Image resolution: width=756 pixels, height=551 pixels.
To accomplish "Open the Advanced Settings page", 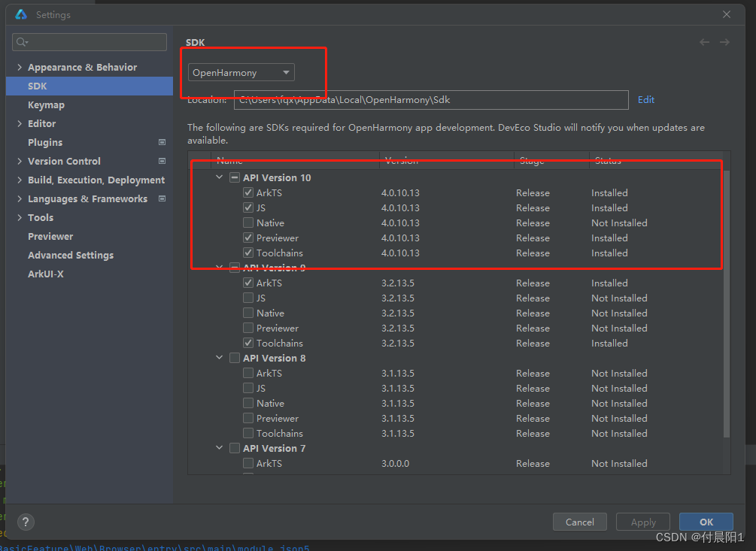I will coord(71,255).
